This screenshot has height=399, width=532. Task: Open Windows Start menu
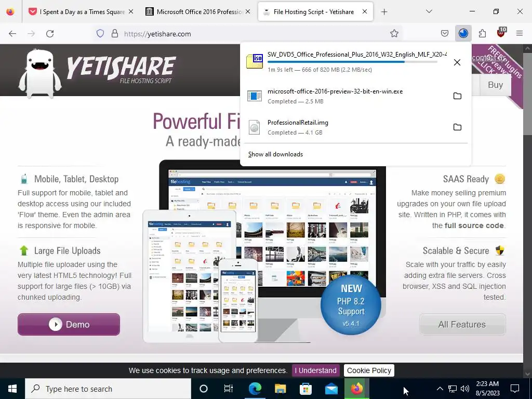(x=12, y=389)
